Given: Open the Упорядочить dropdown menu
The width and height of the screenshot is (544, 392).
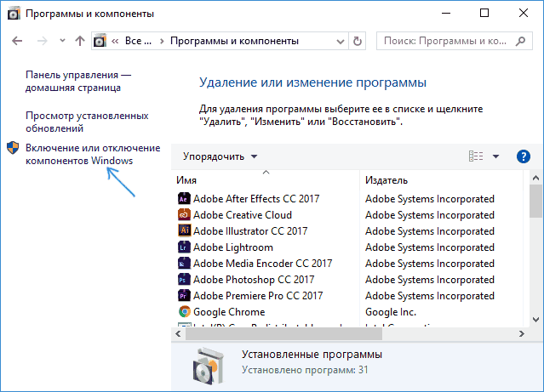Looking at the screenshot, I should point(220,156).
